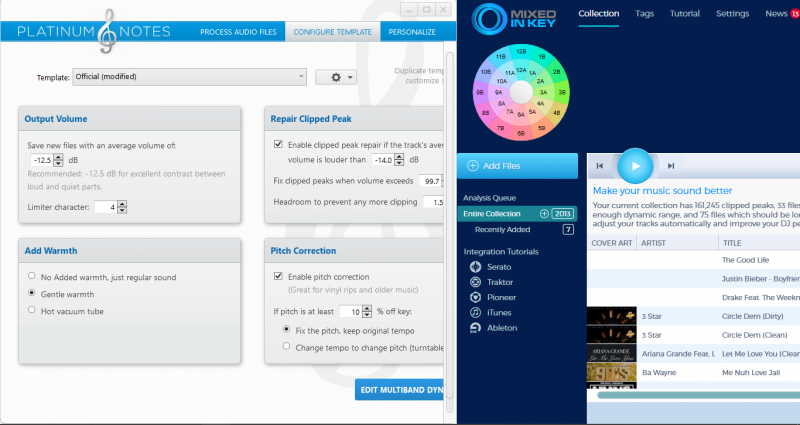The width and height of the screenshot is (800, 425).
Task: Select Justin Bieber - Boyfriend track row
Action: click(x=693, y=279)
